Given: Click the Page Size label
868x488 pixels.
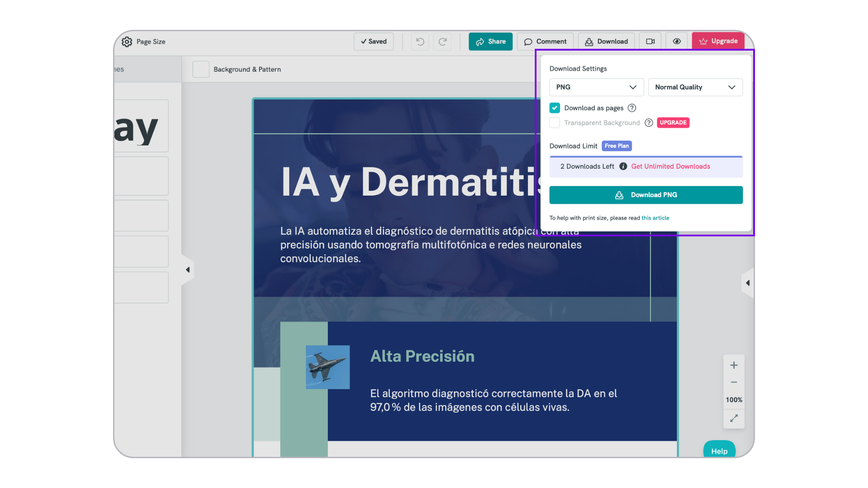Looking at the screenshot, I should [x=151, y=42].
